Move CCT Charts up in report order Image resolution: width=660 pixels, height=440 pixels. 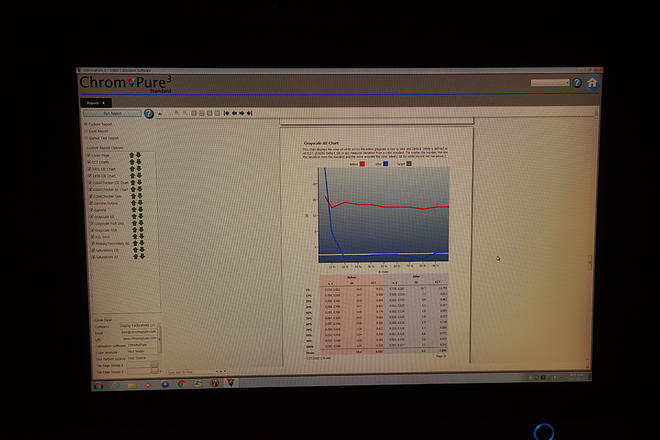click(x=132, y=162)
